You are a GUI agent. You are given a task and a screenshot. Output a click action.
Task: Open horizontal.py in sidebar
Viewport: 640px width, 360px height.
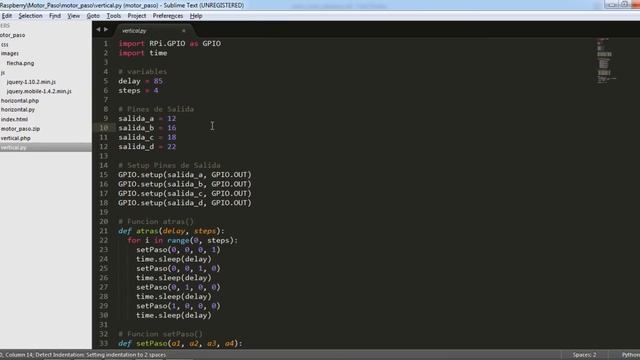click(18, 110)
